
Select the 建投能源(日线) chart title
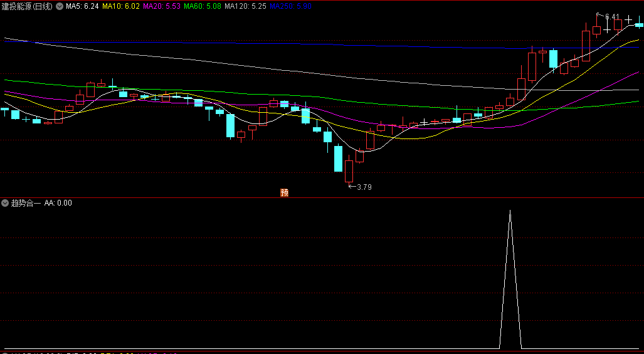tap(27, 6)
